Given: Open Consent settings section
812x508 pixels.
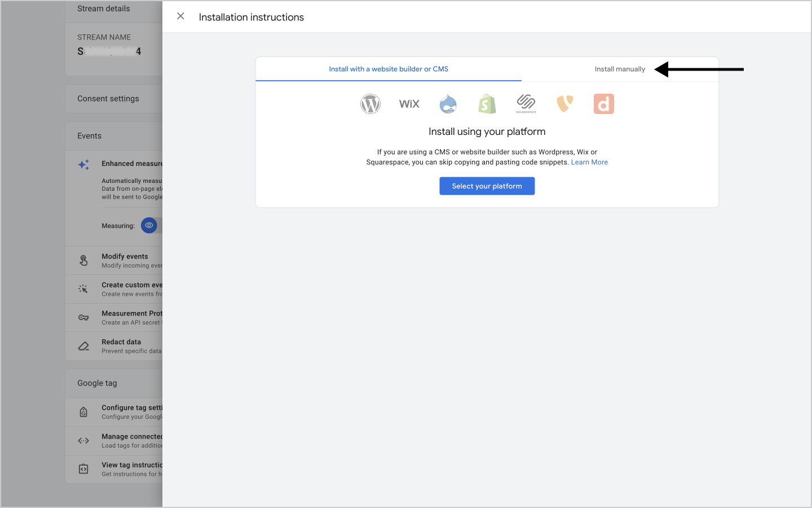Looking at the screenshot, I should tap(114, 99).
